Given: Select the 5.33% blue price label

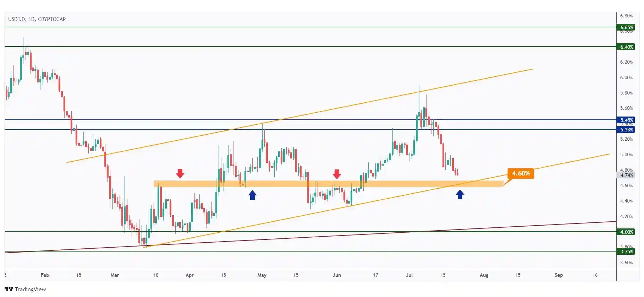Looking at the screenshot, I should [626, 130].
